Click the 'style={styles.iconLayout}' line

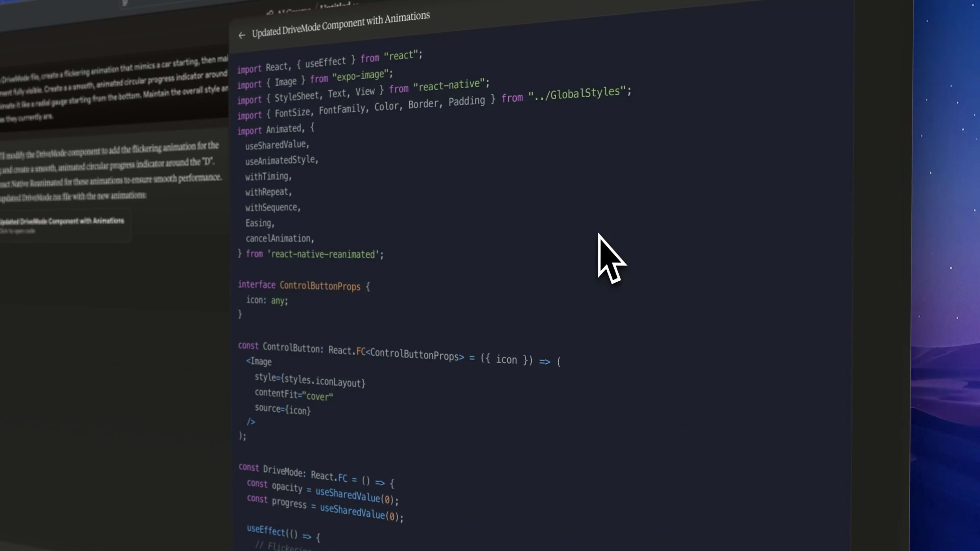click(310, 380)
